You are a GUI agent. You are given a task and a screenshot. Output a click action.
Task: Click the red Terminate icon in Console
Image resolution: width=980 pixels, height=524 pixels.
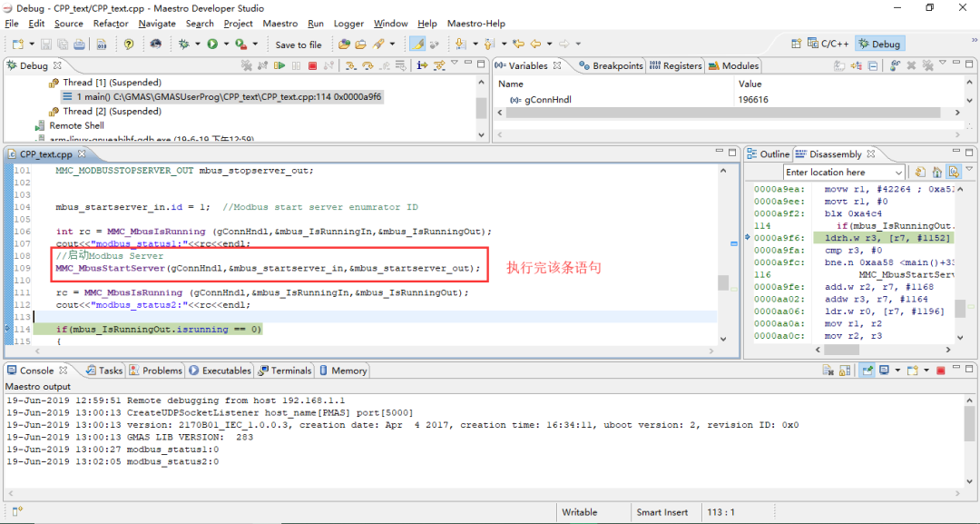[941, 371]
